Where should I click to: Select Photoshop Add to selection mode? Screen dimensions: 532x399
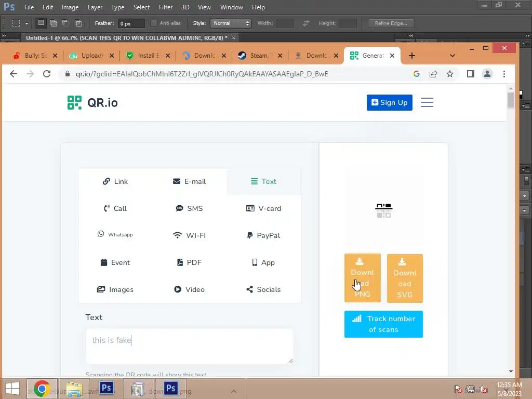coord(54,23)
